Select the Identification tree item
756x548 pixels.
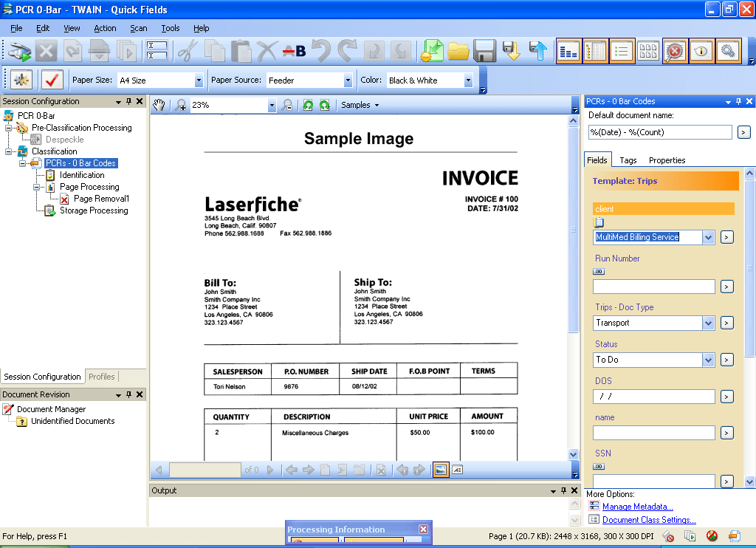pyautogui.click(x=82, y=175)
